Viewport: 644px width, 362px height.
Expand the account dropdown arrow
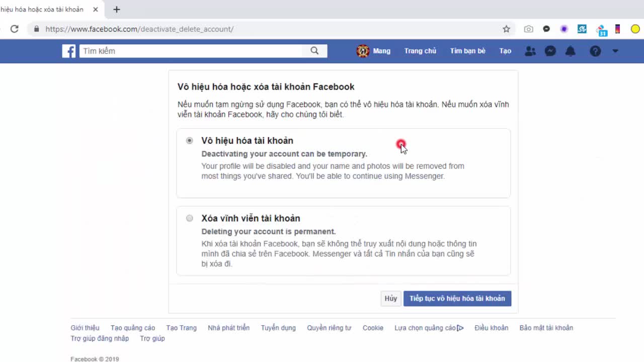click(x=615, y=51)
